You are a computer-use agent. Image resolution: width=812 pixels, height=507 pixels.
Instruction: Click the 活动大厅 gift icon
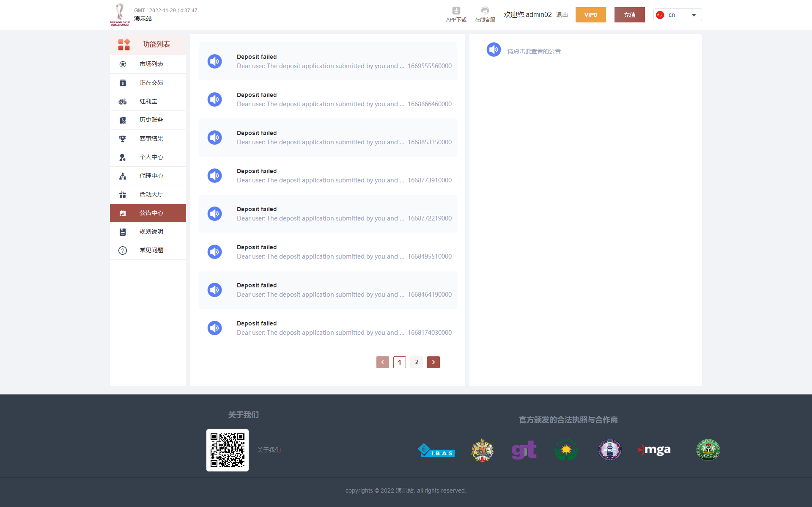123,195
